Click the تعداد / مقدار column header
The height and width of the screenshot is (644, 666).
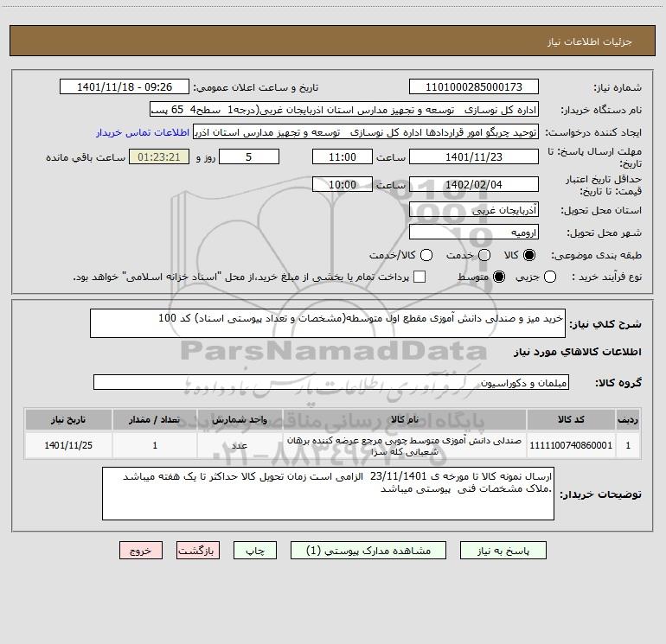155,419
